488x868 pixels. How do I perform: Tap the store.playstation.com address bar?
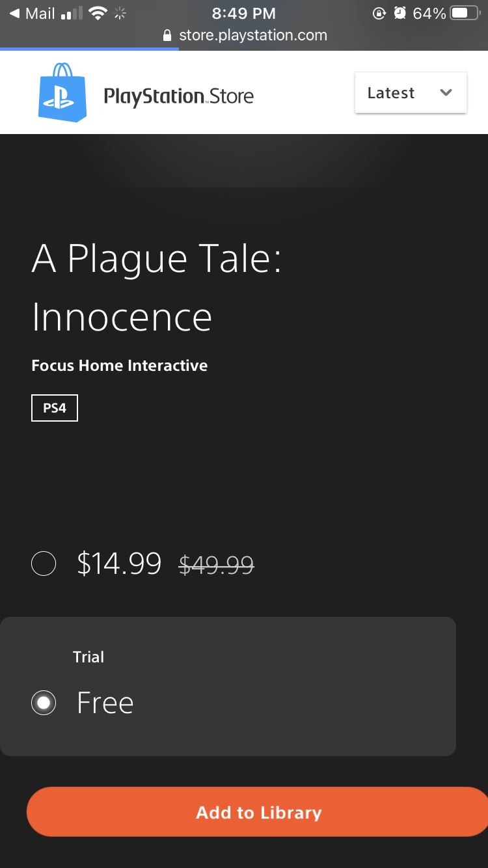point(244,35)
